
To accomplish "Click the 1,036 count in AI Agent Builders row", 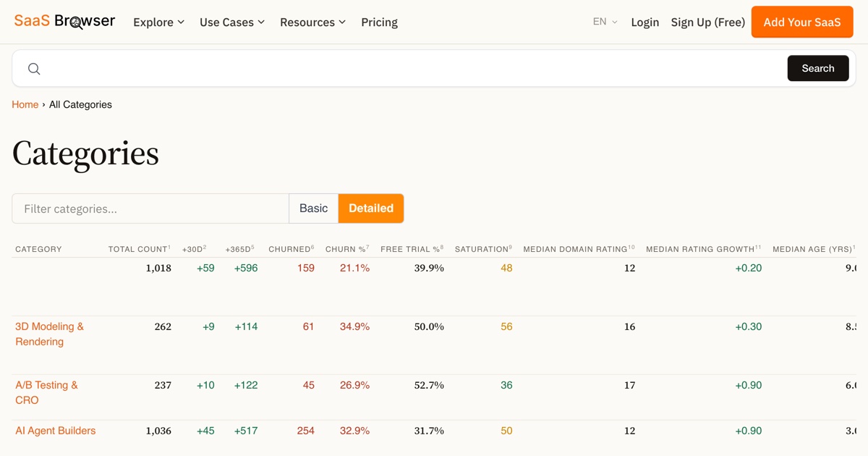I will tap(158, 431).
